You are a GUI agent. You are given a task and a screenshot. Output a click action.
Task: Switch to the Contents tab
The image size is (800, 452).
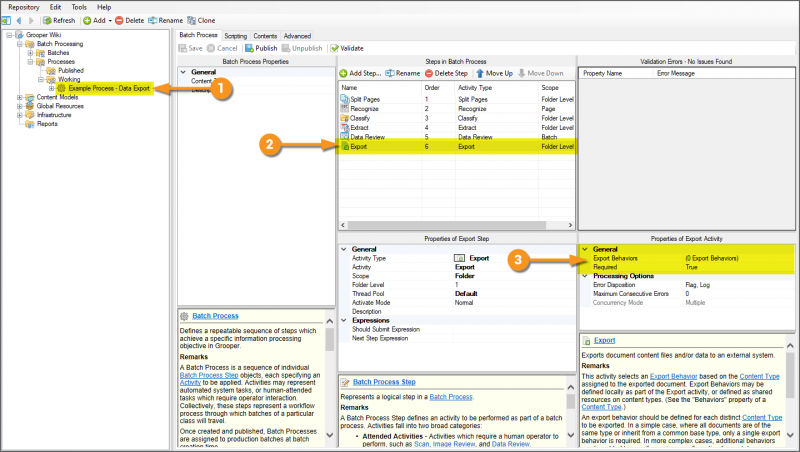point(265,36)
